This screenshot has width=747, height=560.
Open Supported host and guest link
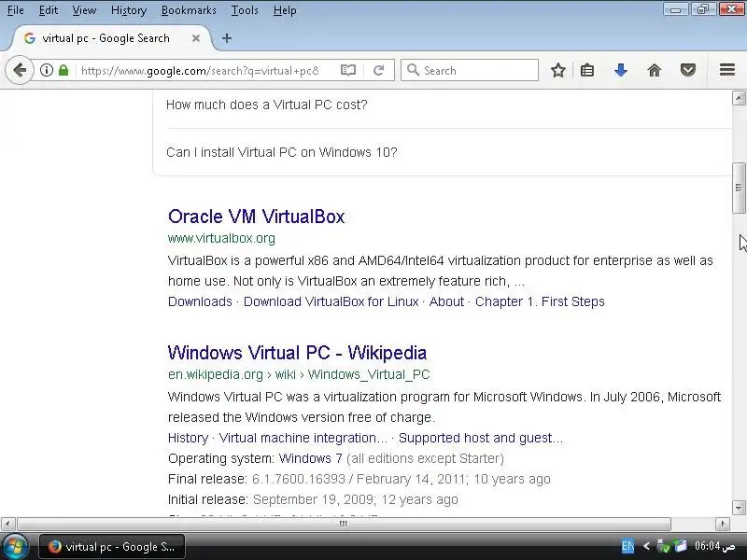(481, 438)
